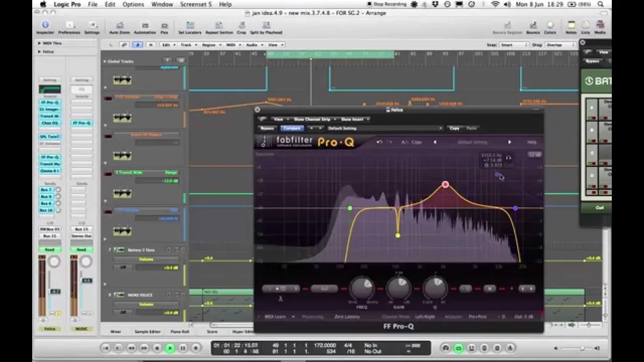644x362 pixels.
Task: Click the Wi-Fi menu bar icon
Action: (495, 4)
